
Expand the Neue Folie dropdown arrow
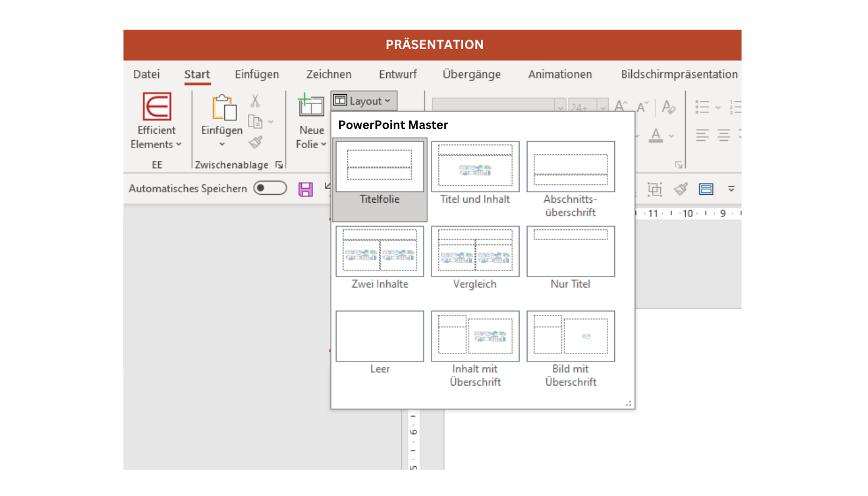click(324, 144)
